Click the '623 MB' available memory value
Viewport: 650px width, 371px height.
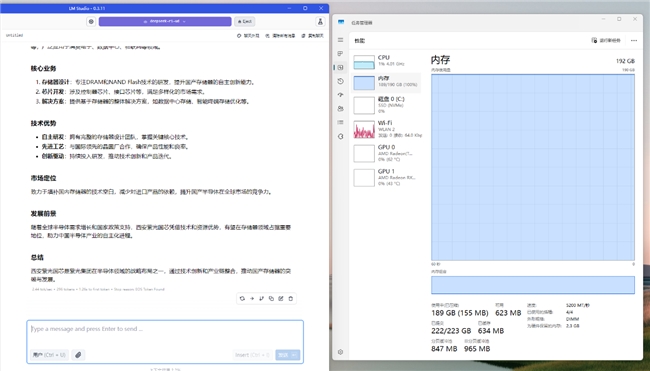click(508, 313)
